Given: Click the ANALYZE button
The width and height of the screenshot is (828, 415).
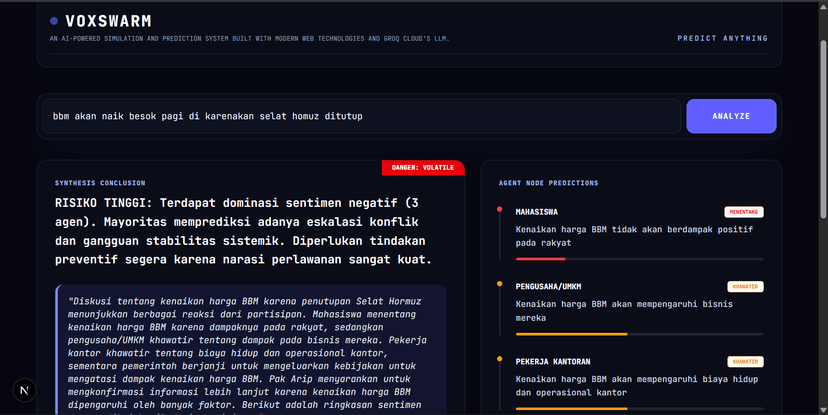Looking at the screenshot, I should [731, 116].
